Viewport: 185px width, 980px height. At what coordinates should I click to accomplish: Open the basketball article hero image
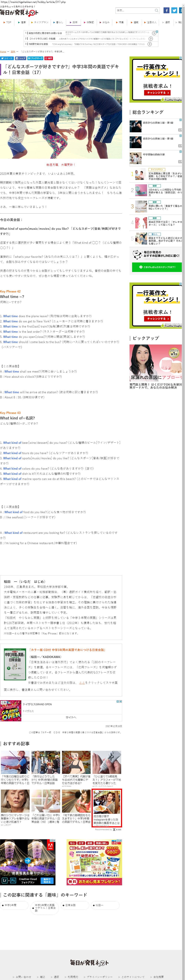61,119
